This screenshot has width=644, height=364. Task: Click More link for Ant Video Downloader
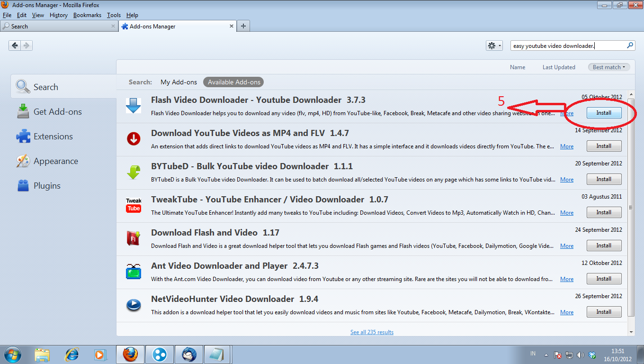(x=567, y=279)
